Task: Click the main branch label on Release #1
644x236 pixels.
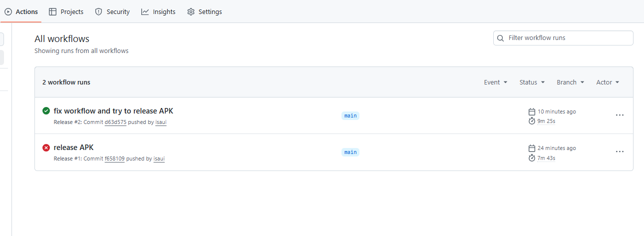Action: [x=350, y=152]
